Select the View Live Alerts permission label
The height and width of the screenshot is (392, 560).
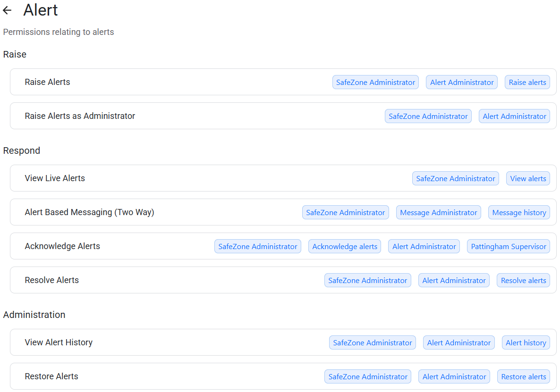(x=55, y=178)
